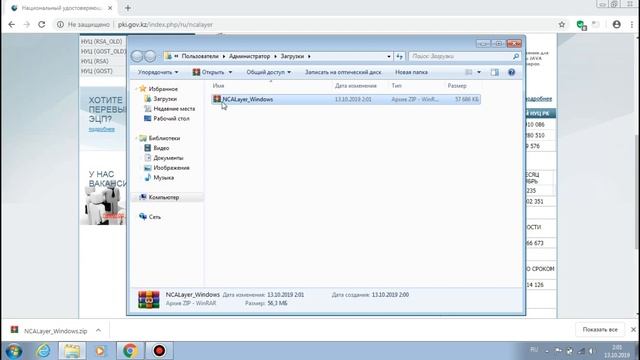The width and height of the screenshot is (640, 360).
Task: Reload the Chrome page
Action: [x=42, y=24]
